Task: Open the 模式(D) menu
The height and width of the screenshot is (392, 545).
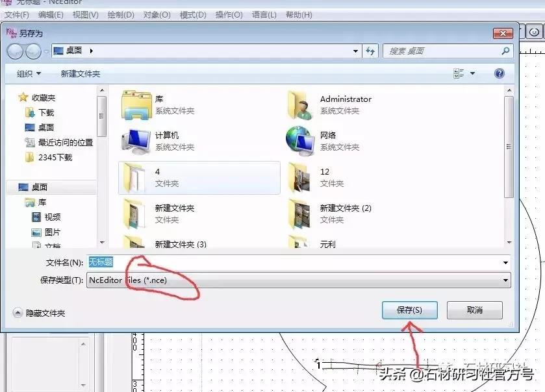Action: (193, 15)
